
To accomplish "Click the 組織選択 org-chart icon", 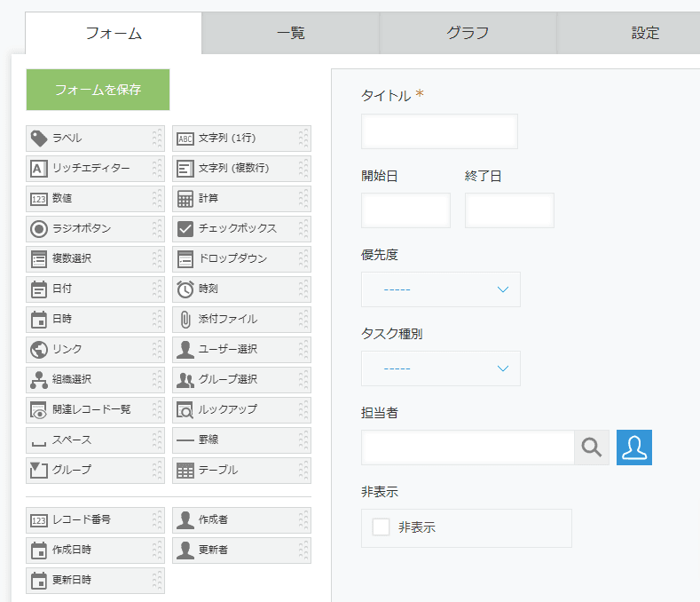I will click(39, 379).
